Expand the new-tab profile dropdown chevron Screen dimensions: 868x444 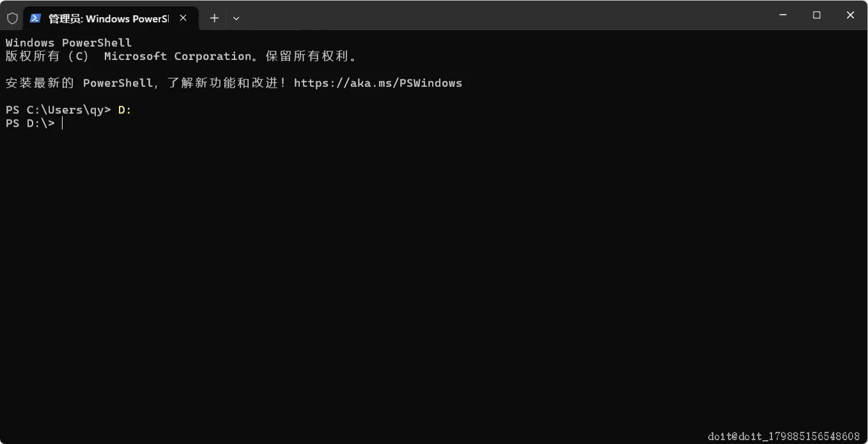(236, 19)
